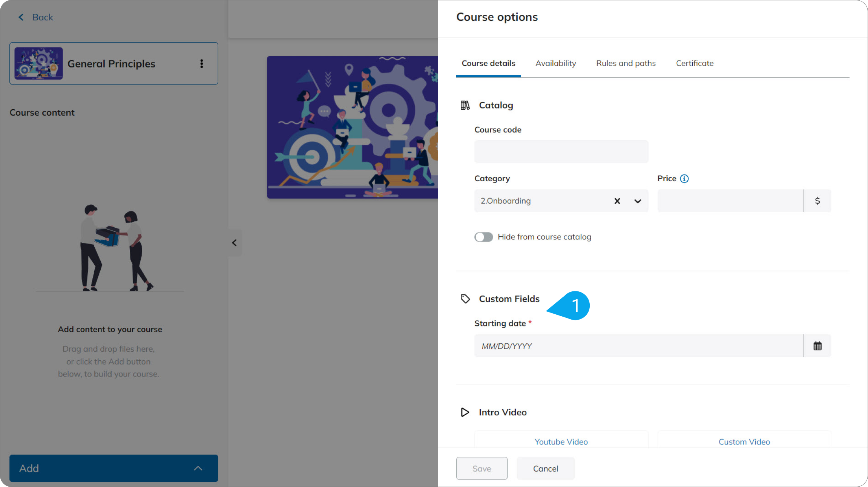
Task: Click Hide from course catalog label
Action: 544,237
